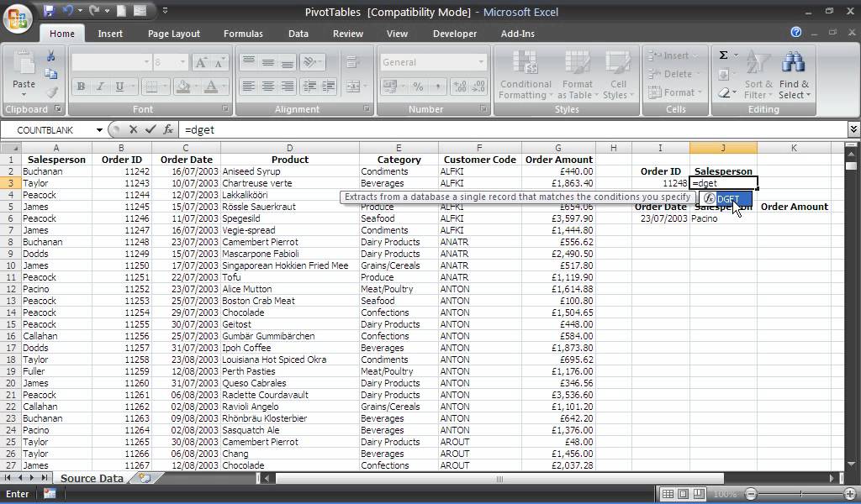Select the Source Data sheet tab
Image resolution: width=861 pixels, height=504 pixels.
pos(91,478)
